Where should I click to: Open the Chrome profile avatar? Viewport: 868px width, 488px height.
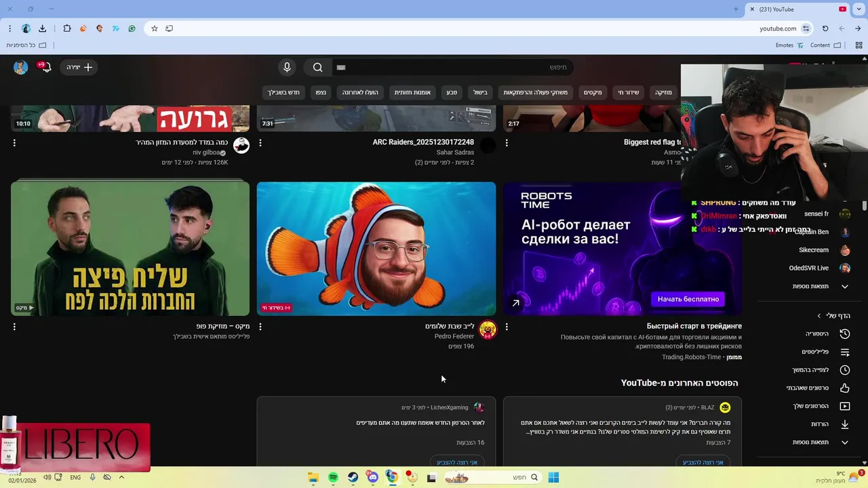26,28
